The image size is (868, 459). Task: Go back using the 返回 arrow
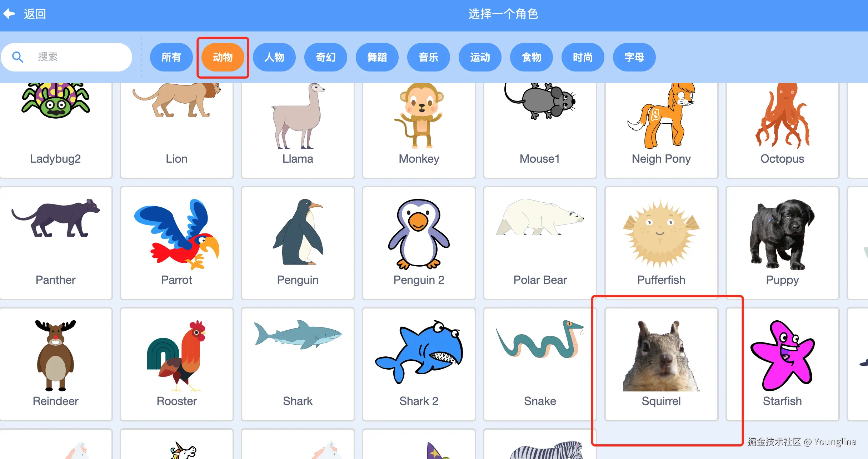(24, 14)
